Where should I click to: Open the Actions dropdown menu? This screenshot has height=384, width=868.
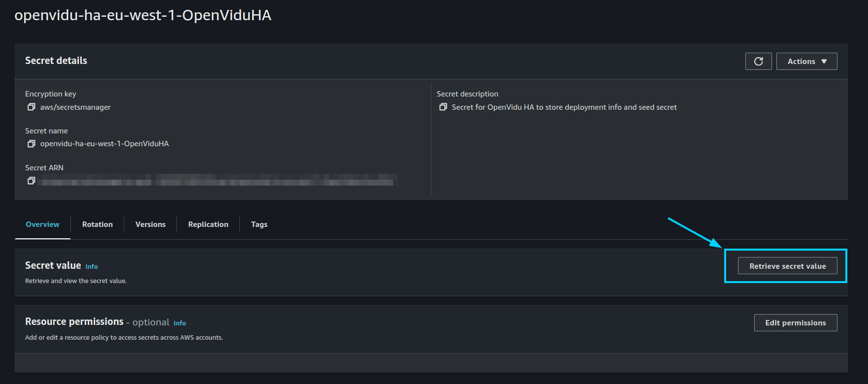[x=806, y=61]
